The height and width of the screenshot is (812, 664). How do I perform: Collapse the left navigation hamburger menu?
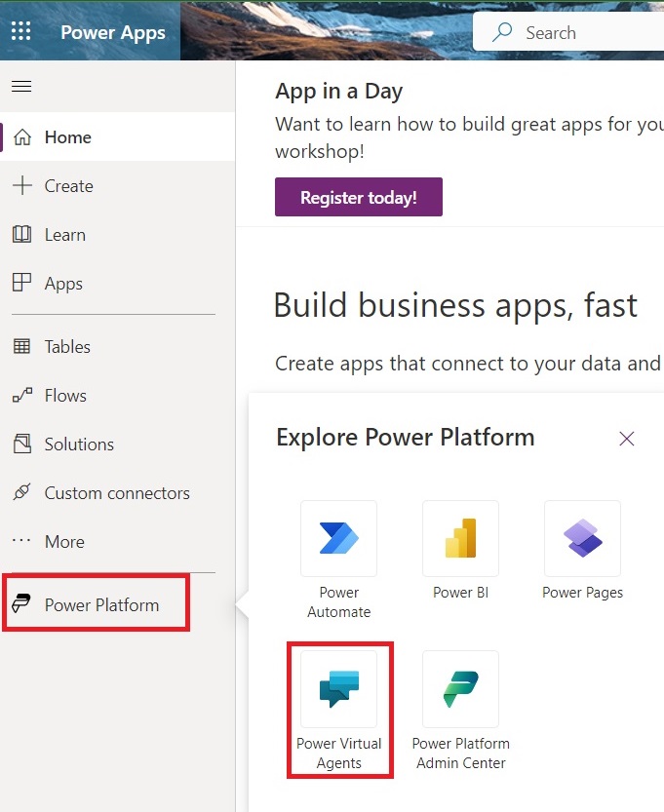coord(20,87)
